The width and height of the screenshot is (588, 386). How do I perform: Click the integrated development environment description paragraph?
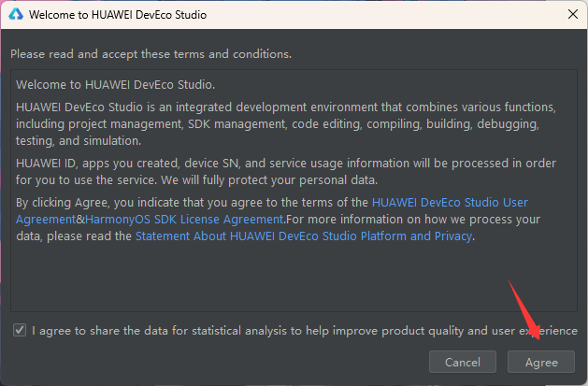click(x=286, y=124)
